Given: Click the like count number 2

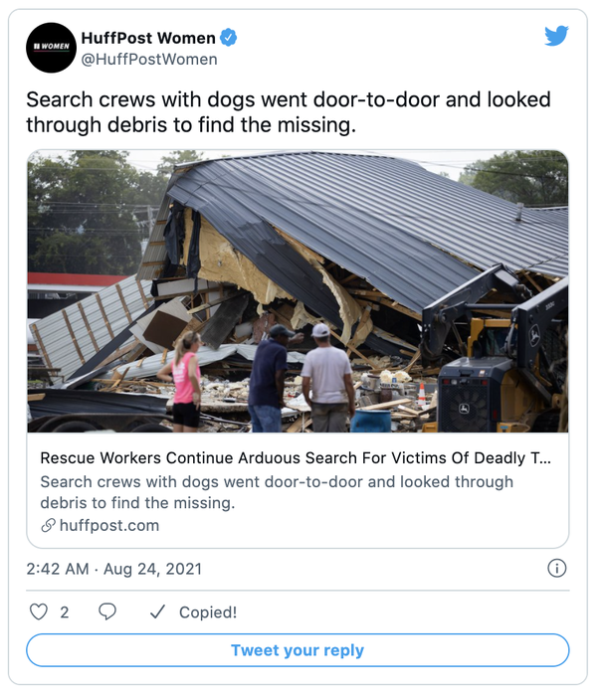Looking at the screenshot, I should pos(65,612).
